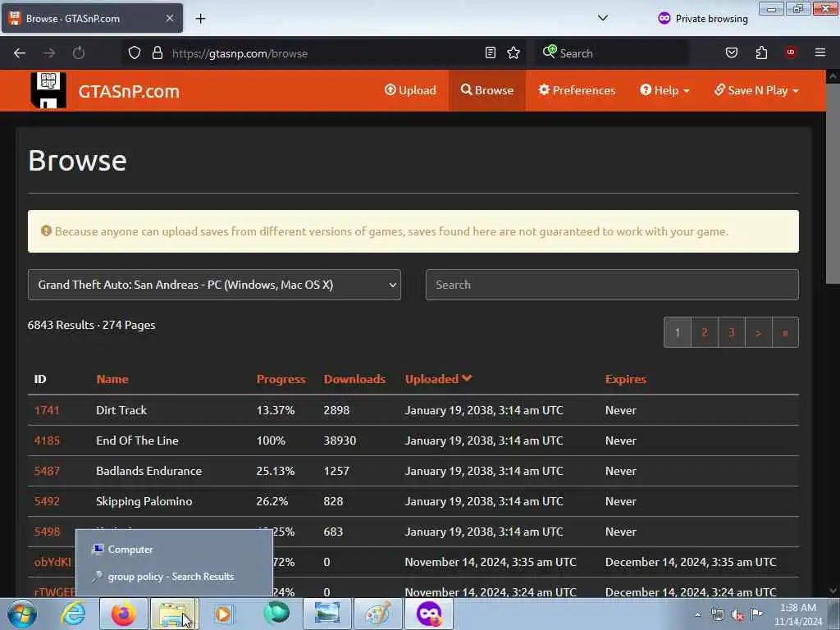Go to pagination page 2
The width and height of the screenshot is (840, 630).
(x=705, y=333)
